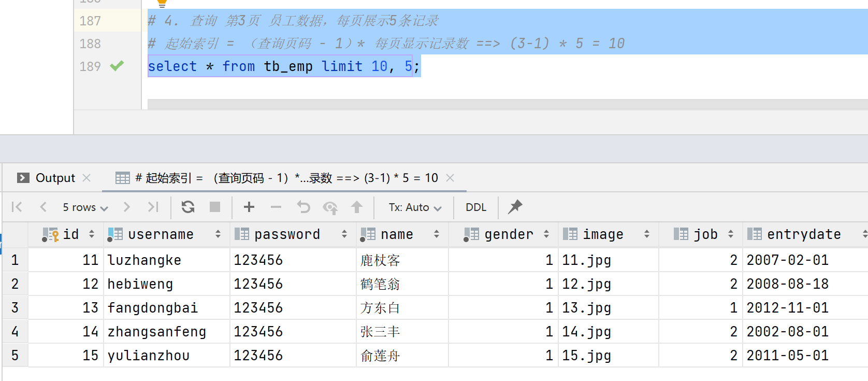Click the stop execution square icon
The image size is (868, 381).
pyautogui.click(x=215, y=207)
